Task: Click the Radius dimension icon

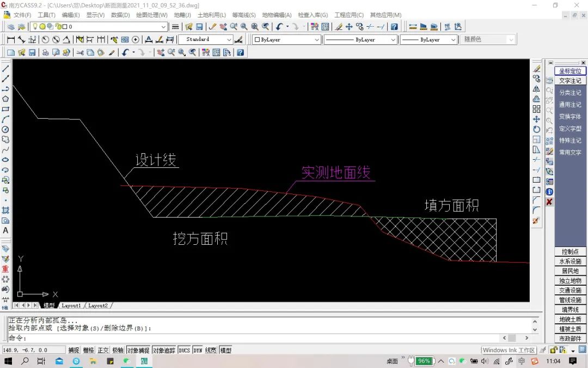Action: point(45,39)
